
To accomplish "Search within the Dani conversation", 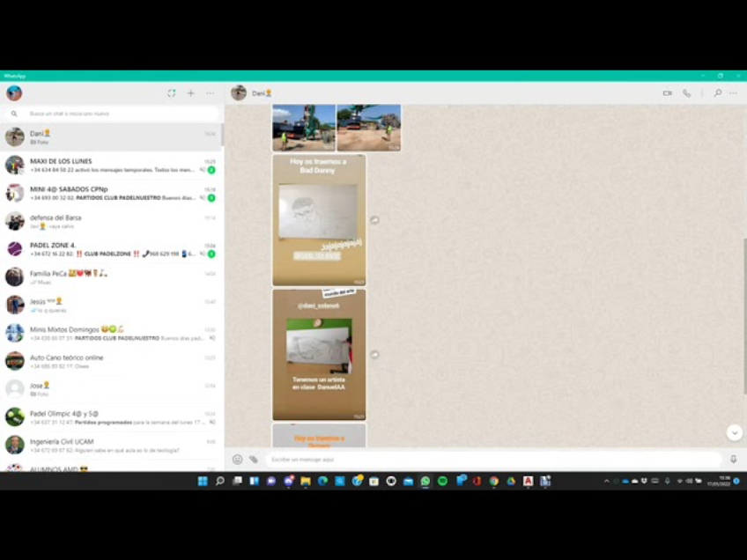I will [x=717, y=92].
